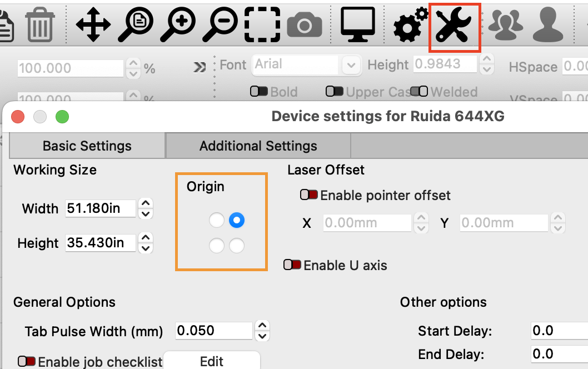Open Device Settings wrench icon
The width and height of the screenshot is (588, 369).
[454, 26]
